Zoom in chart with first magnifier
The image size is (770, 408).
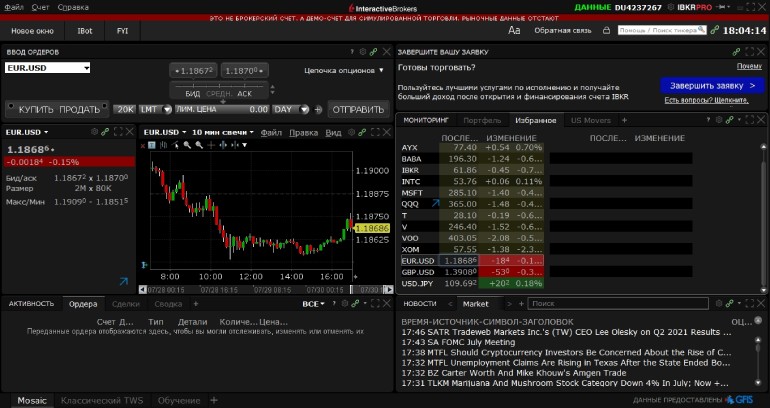[x=187, y=145]
